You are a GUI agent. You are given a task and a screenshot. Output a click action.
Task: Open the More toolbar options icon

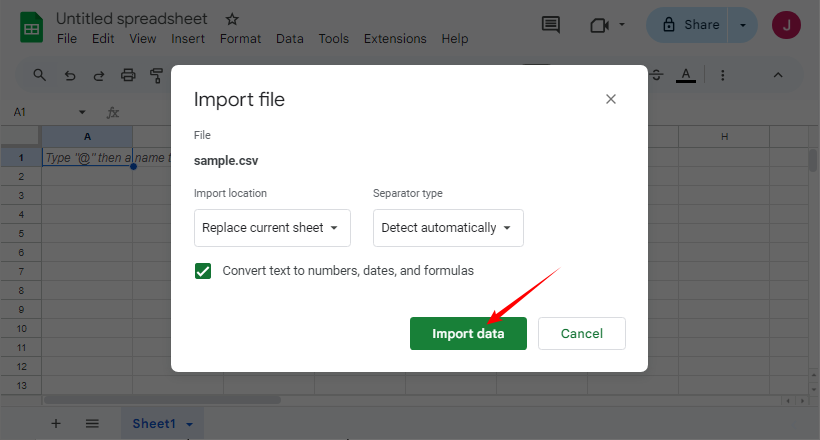click(723, 75)
